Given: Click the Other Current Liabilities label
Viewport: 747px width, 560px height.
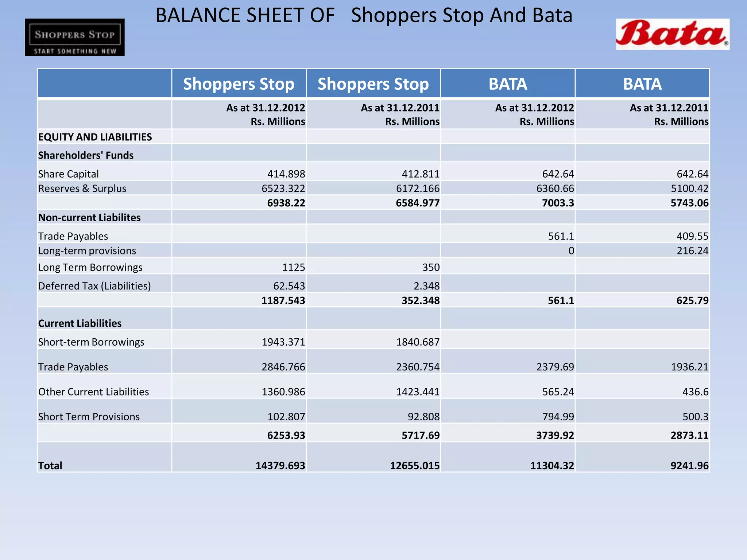Looking at the screenshot, I should 93,392.
